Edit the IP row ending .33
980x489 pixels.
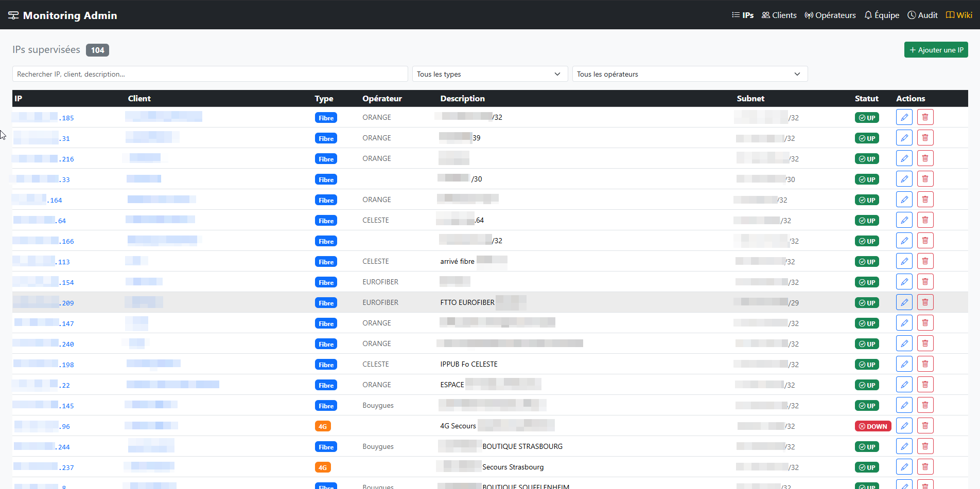(x=904, y=179)
